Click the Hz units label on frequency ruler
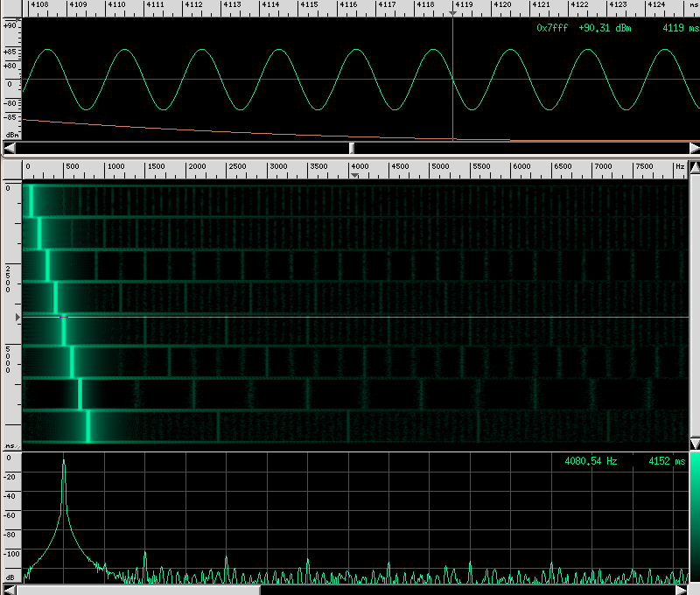The image size is (700, 595). (679, 166)
